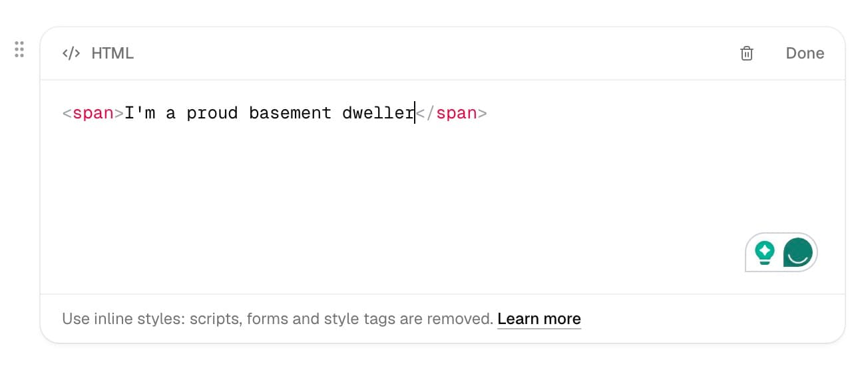Viewport: 868px width, 366px height.
Task: Click the closing angle bracket after the final span
Action: (483, 113)
